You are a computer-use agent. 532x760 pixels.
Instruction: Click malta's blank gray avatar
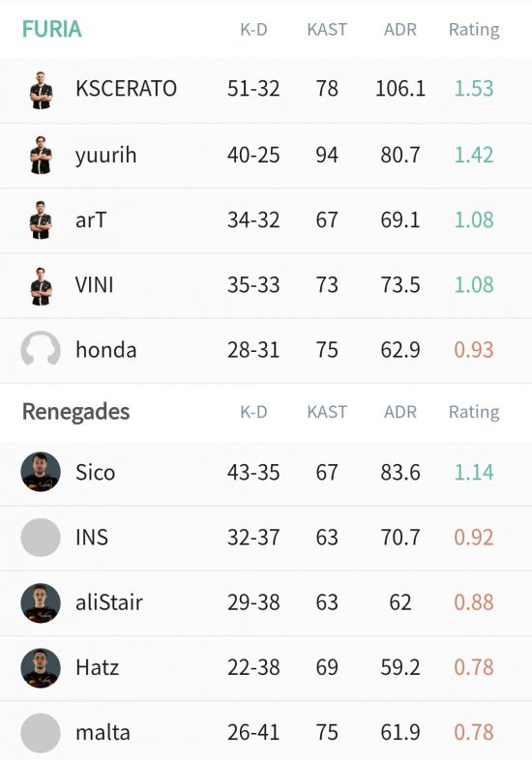tap(41, 732)
